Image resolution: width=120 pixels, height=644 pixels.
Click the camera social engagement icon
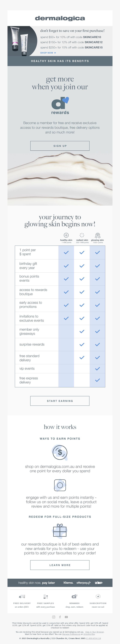pos(60,485)
